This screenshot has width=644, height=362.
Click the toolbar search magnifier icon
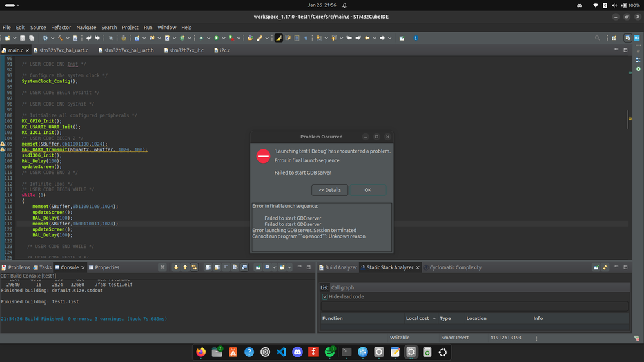pos(597,38)
